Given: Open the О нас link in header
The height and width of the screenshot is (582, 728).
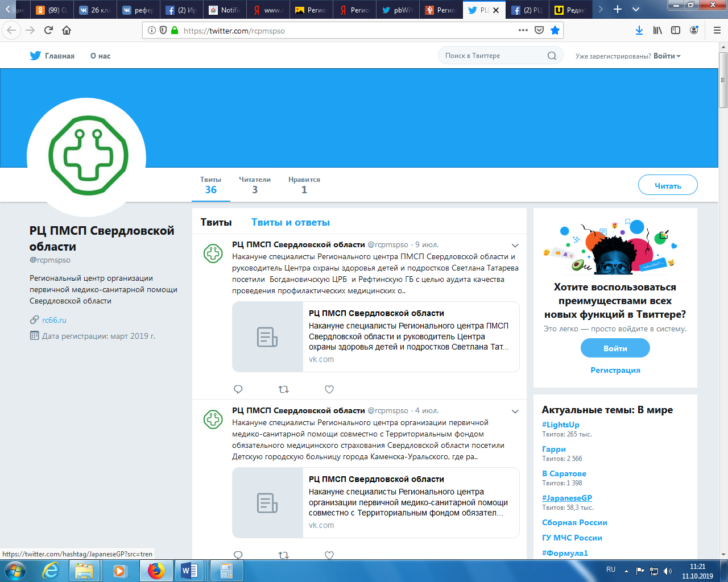Looking at the screenshot, I should tap(100, 56).
